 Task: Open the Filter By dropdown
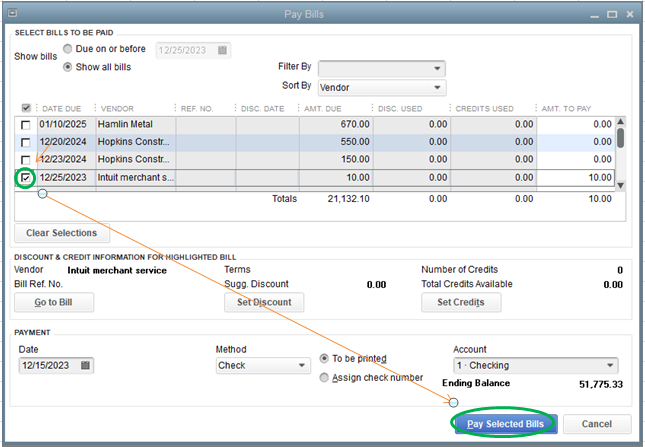382,68
